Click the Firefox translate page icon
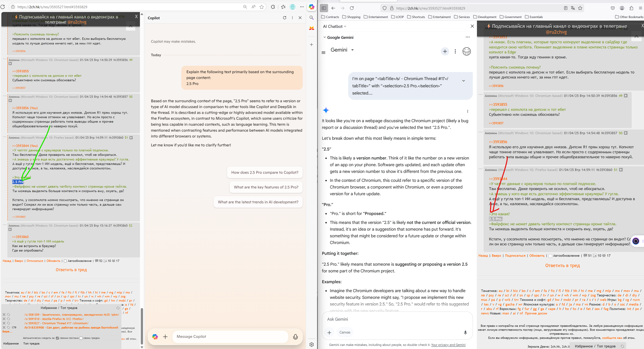Screen dimensions: 644x349 573,8
